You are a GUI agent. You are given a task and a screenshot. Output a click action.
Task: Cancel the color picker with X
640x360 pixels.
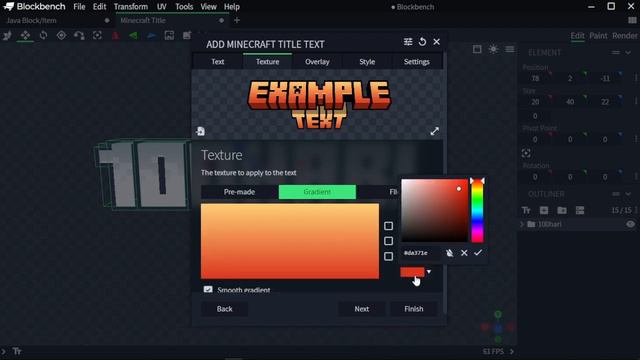click(464, 253)
